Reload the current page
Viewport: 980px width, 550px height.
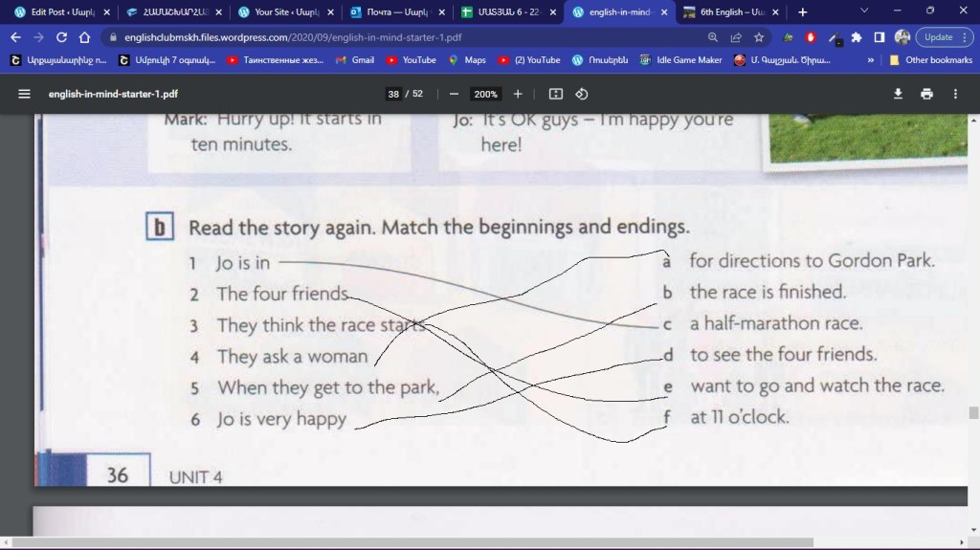(x=61, y=37)
